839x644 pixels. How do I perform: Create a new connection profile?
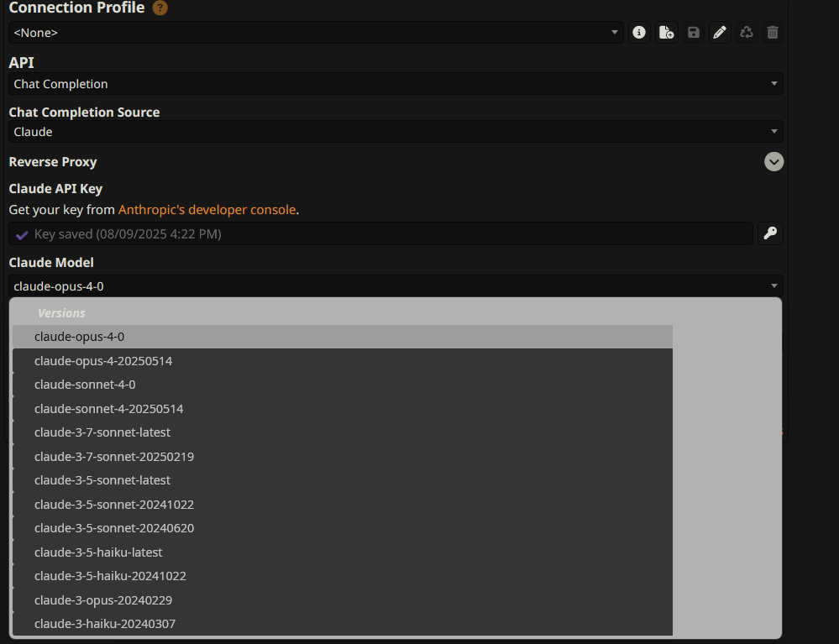click(666, 33)
